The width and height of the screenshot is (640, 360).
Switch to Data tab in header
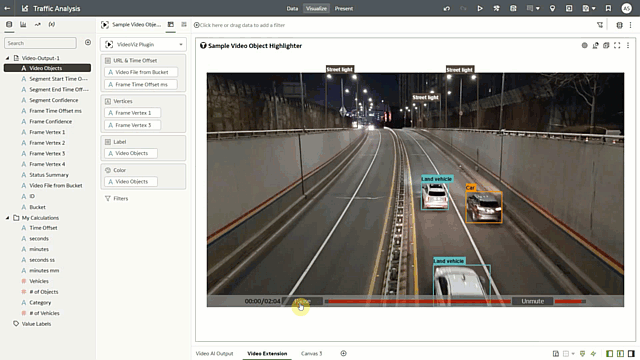[292, 8]
